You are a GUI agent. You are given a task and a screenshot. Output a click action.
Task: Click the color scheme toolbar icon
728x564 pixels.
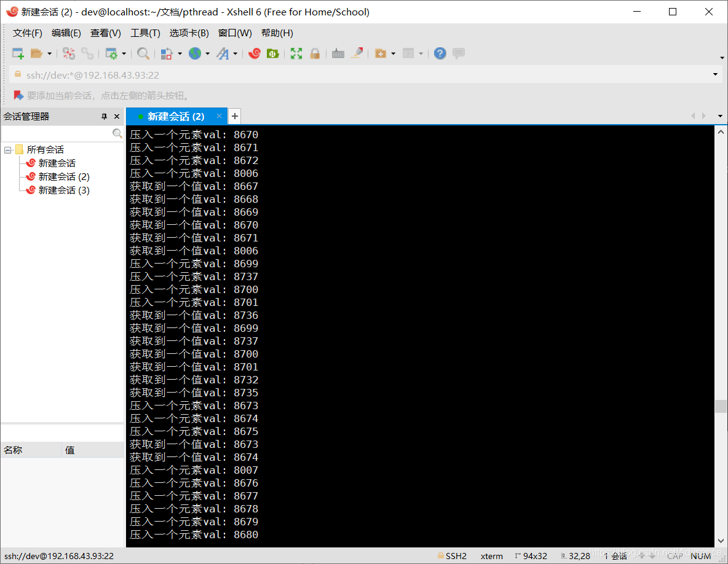167,53
